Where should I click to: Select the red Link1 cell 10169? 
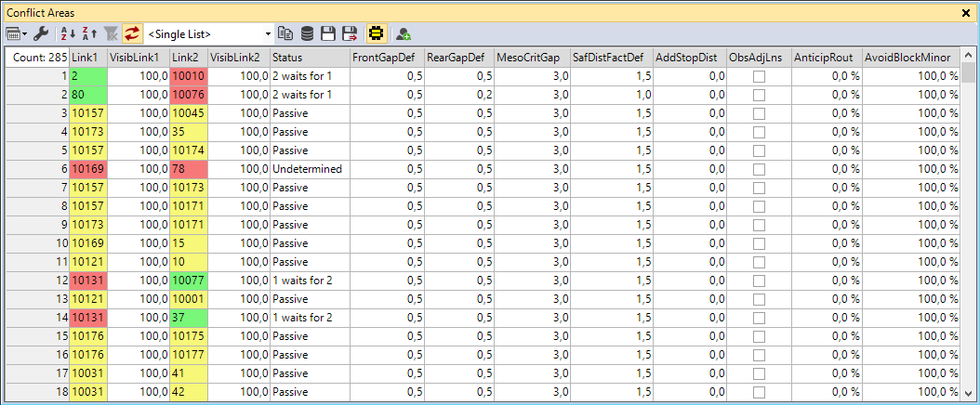point(88,169)
